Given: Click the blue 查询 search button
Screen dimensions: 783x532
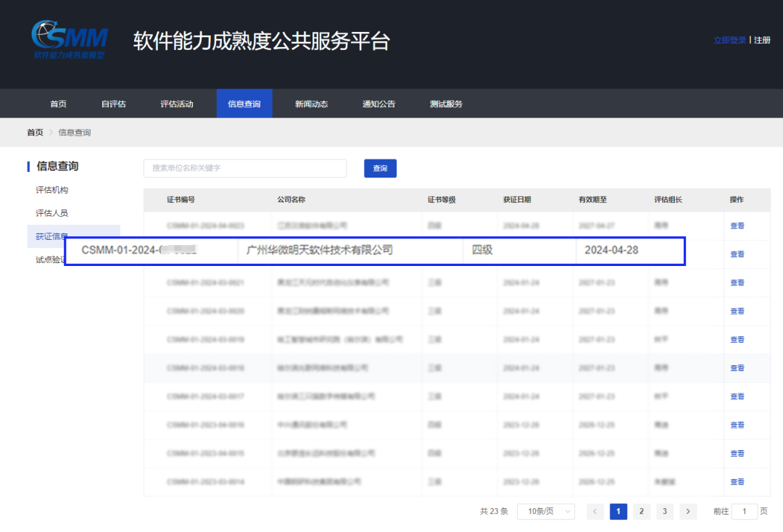Looking at the screenshot, I should pos(380,168).
